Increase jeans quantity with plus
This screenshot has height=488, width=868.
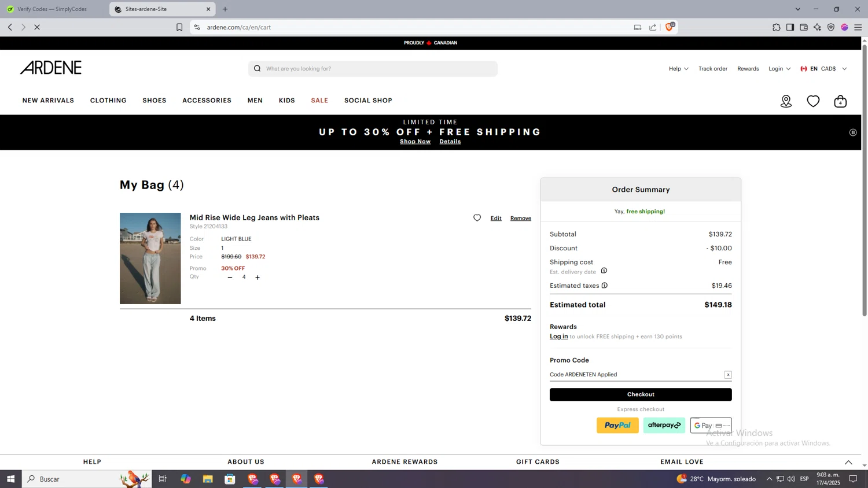(258, 278)
